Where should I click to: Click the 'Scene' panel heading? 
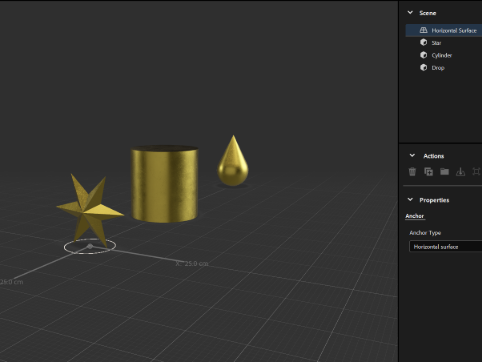[428, 13]
